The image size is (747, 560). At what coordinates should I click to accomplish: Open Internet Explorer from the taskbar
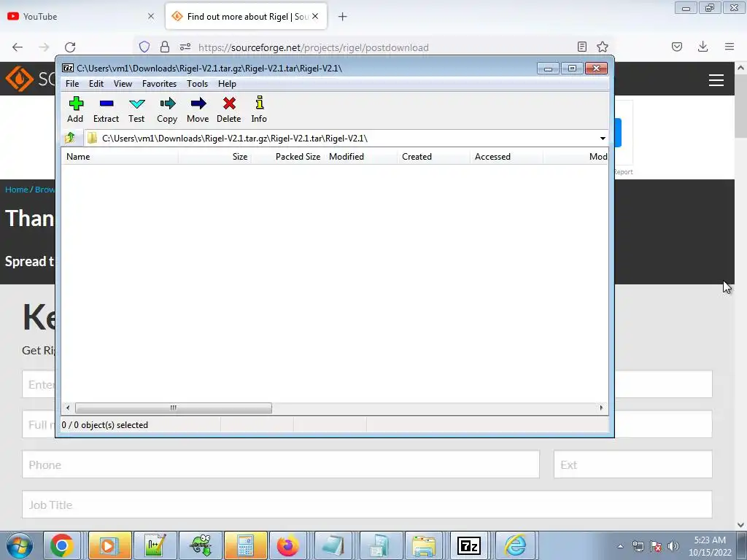pos(514,545)
